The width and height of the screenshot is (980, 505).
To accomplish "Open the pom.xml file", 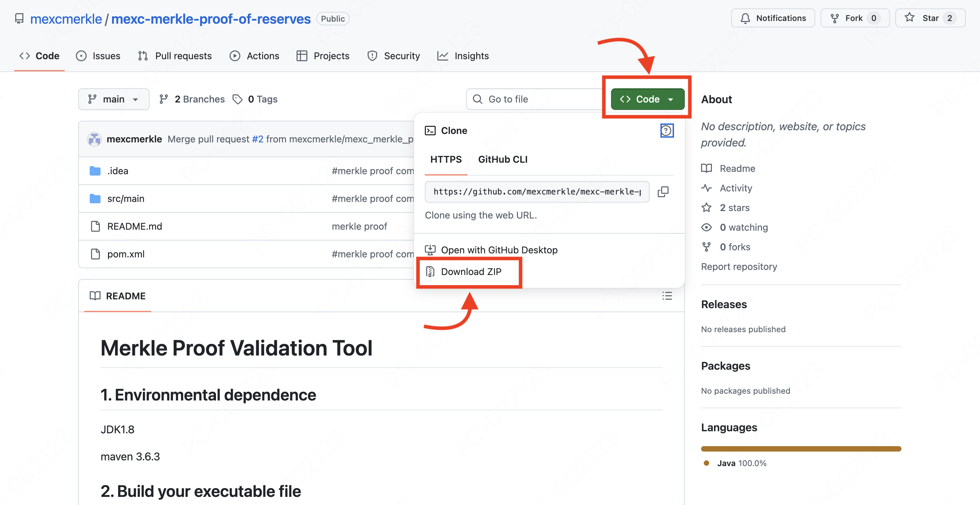I will (126, 254).
